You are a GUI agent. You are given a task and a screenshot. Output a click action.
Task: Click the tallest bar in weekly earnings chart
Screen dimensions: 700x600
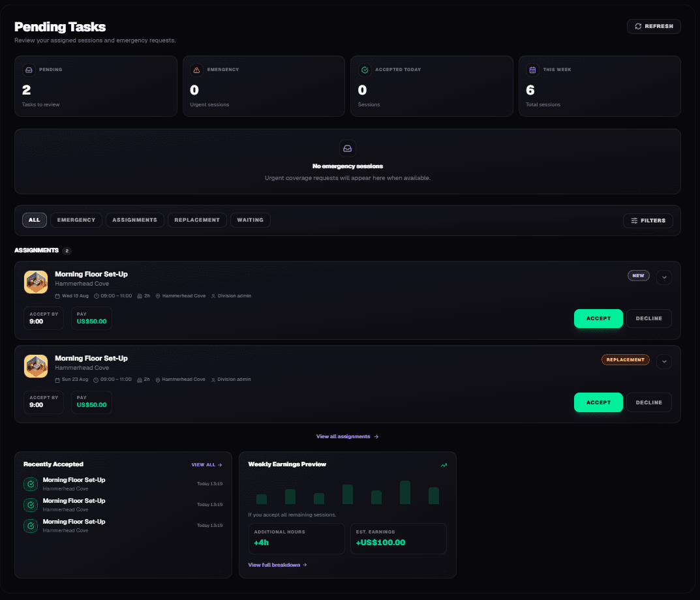pyautogui.click(x=405, y=492)
